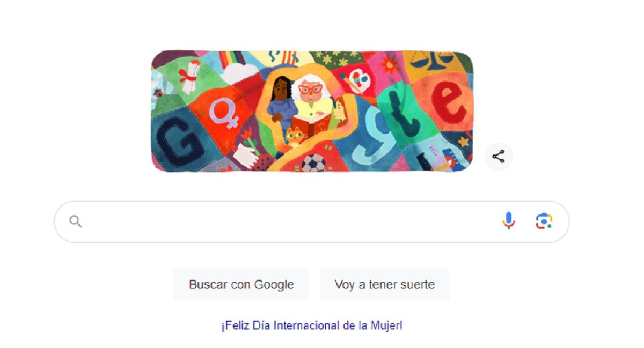Screen dimensions: 644x348
Task: Click the rolled diploma with red ribbon
Action: [189, 75]
